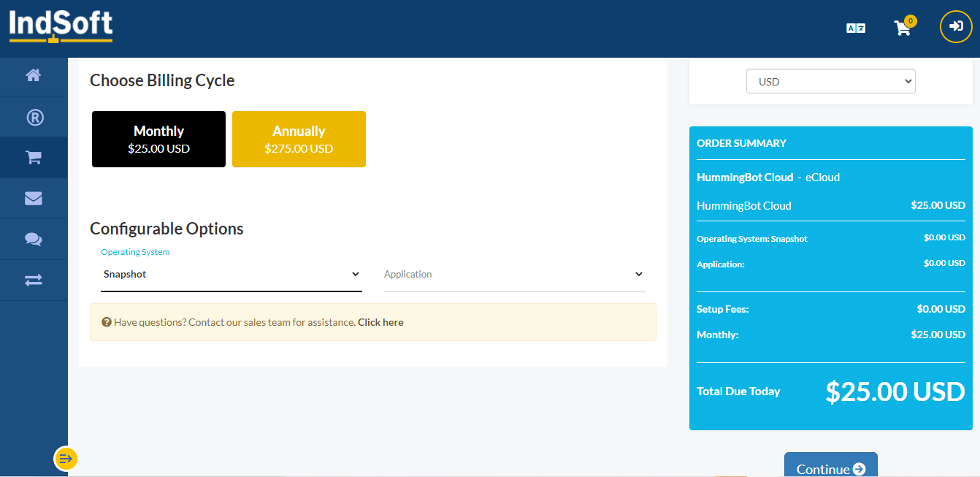Open the registered domain icon in sidebar
980x477 pixels.
(x=34, y=117)
